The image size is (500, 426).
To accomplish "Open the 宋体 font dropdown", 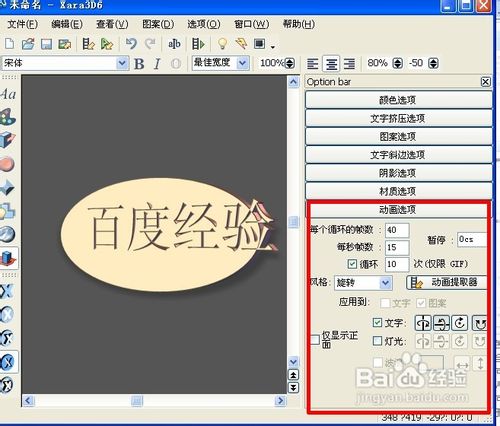I will [x=122, y=63].
